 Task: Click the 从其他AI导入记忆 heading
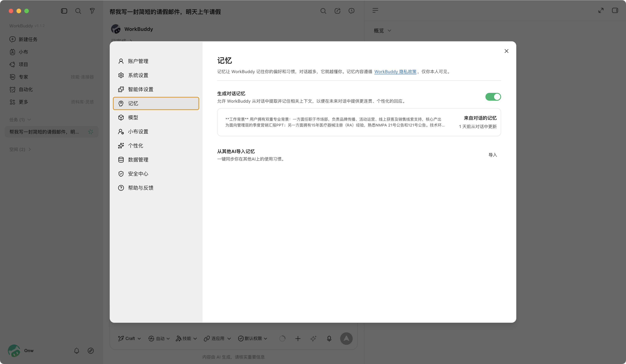(236, 151)
